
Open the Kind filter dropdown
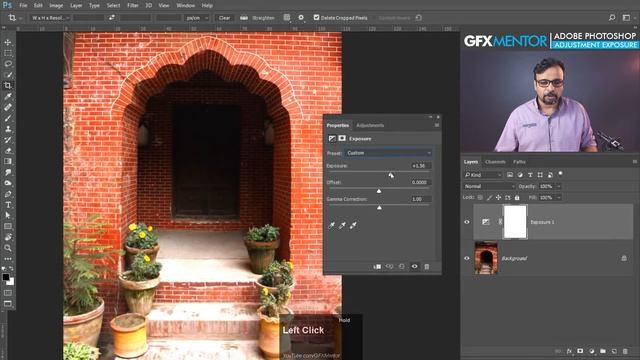(x=483, y=175)
